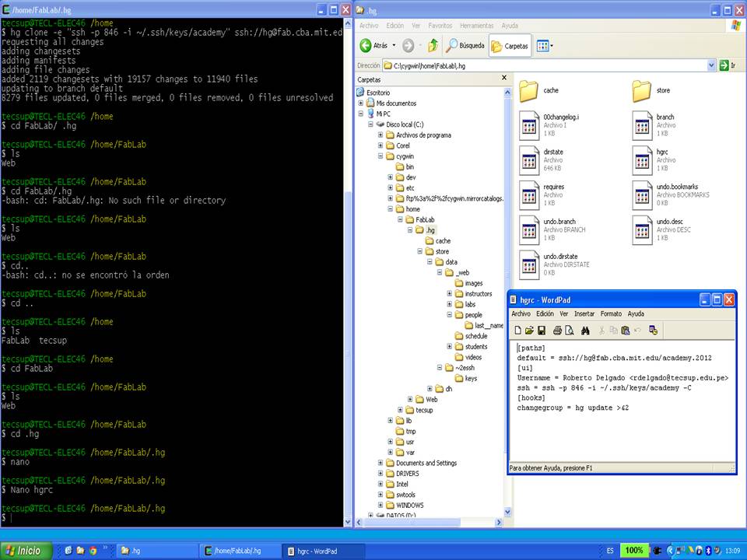Expand the WINDOWS folder node

coord(381,506)
